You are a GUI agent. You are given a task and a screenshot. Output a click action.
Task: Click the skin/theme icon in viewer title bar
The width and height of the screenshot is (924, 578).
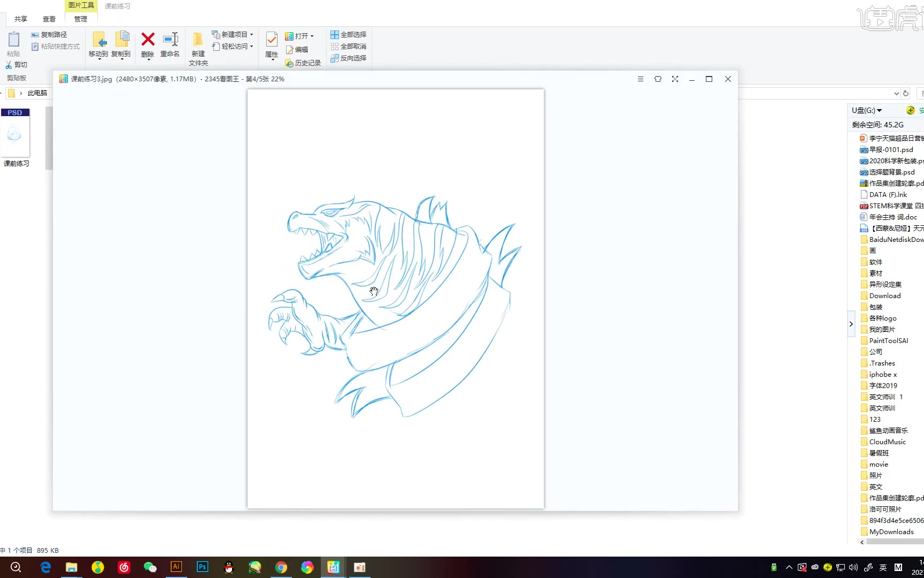pos(658,79)
